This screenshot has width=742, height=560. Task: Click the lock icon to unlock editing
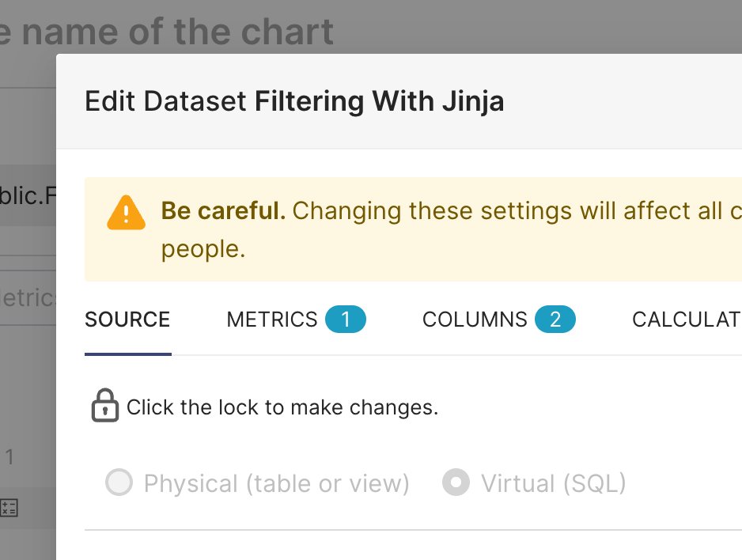105,407
